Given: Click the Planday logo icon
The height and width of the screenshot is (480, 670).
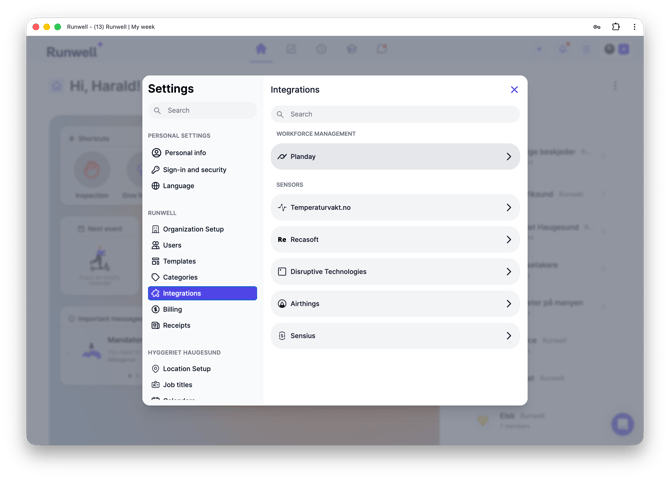Looking at the screenshot, I should pyautogui.click(x=282, y=156).
